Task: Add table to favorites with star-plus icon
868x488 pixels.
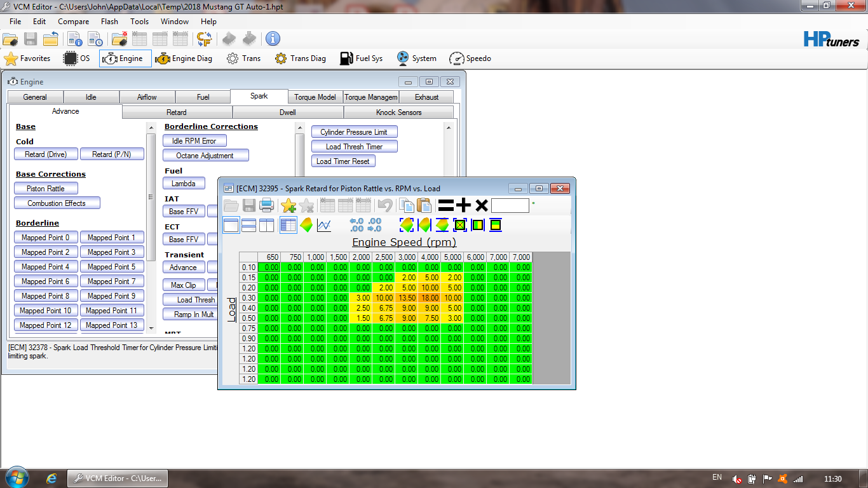Action: (x=288, y=205)
